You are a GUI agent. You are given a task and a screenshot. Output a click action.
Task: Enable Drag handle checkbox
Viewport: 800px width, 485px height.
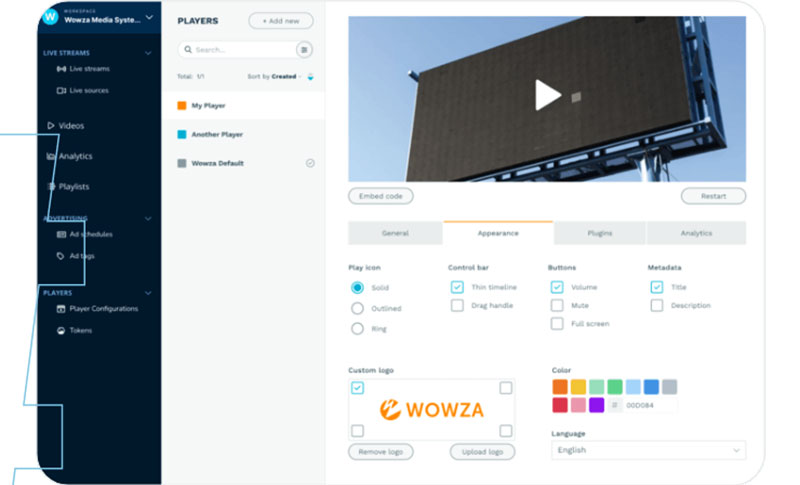(x=457, y=305)
